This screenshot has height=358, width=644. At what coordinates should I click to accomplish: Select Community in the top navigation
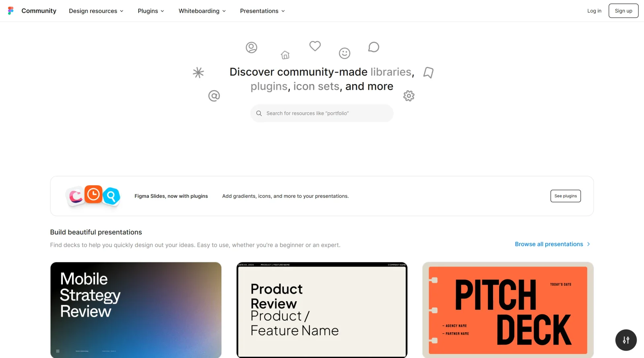[39, 10]
